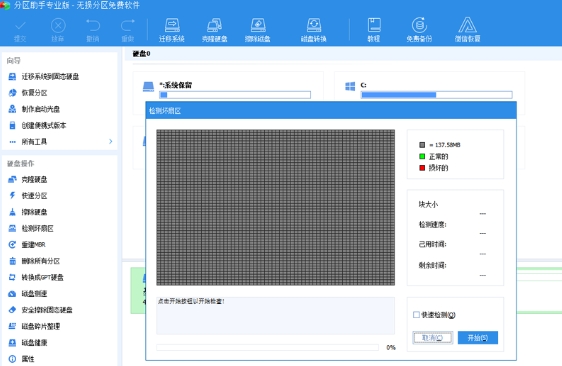The image size is (562, 366).
Task: Click the 硬盘0 disk header label
Action: tap(142, 54)
